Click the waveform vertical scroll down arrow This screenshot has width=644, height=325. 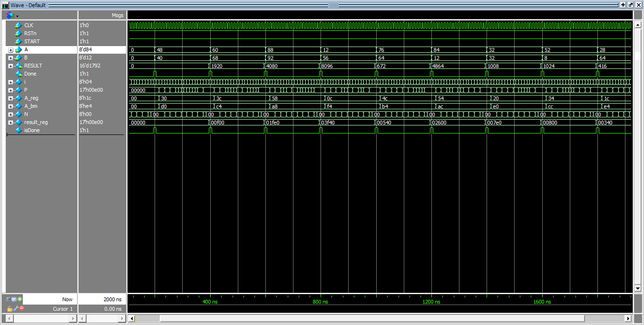pos(638,288)
